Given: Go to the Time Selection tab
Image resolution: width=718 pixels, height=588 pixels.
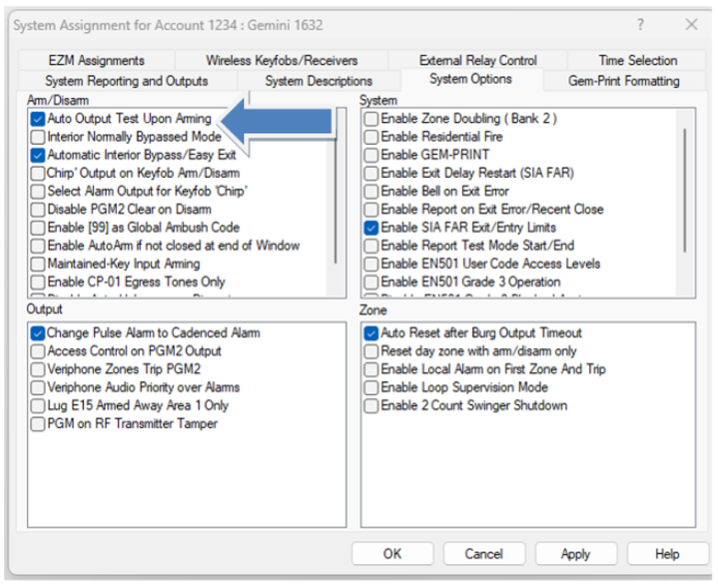Looking at the screenshot, I should click(637, 60).
